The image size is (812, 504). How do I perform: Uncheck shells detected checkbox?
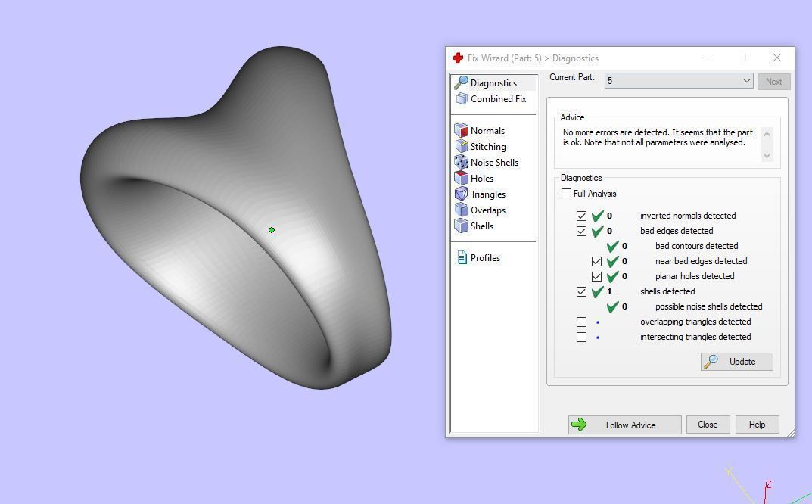(x=581, y=291)
